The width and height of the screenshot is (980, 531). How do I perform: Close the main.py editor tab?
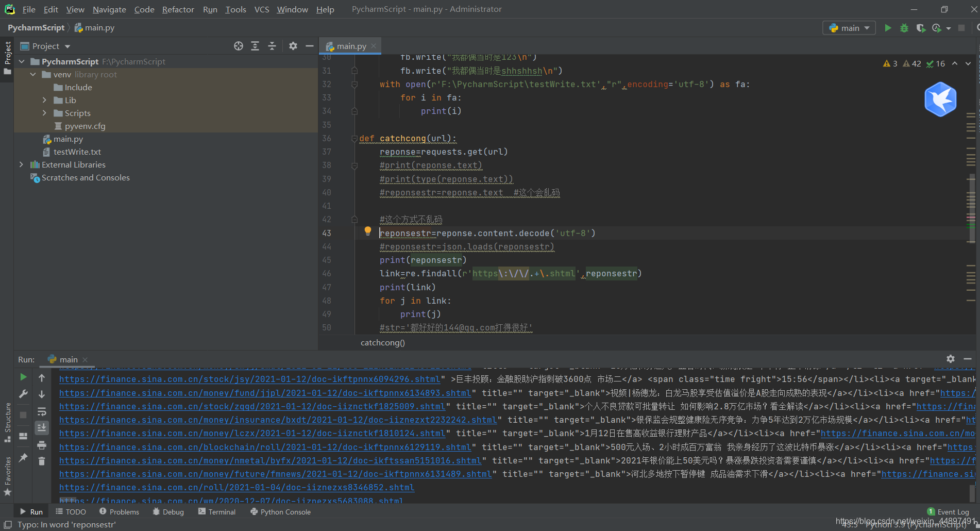374,46
